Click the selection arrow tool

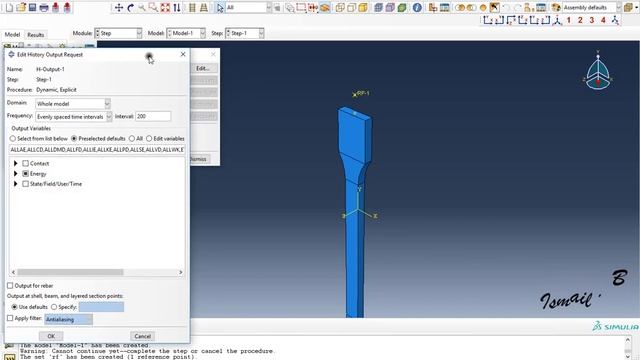[x=220, y=7]
